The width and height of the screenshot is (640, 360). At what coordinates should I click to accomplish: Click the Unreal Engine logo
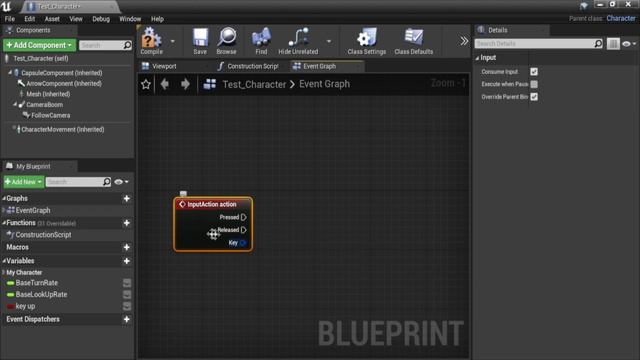coord(7,6)
